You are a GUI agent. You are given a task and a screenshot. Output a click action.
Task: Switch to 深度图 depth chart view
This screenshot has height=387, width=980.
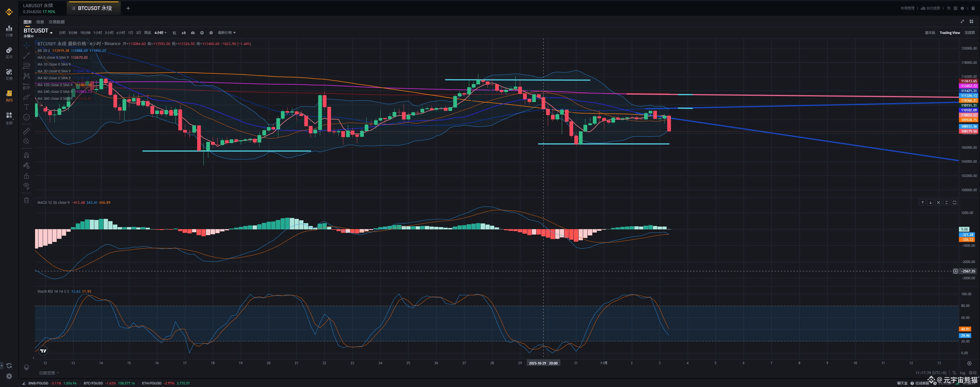(970, 33)
